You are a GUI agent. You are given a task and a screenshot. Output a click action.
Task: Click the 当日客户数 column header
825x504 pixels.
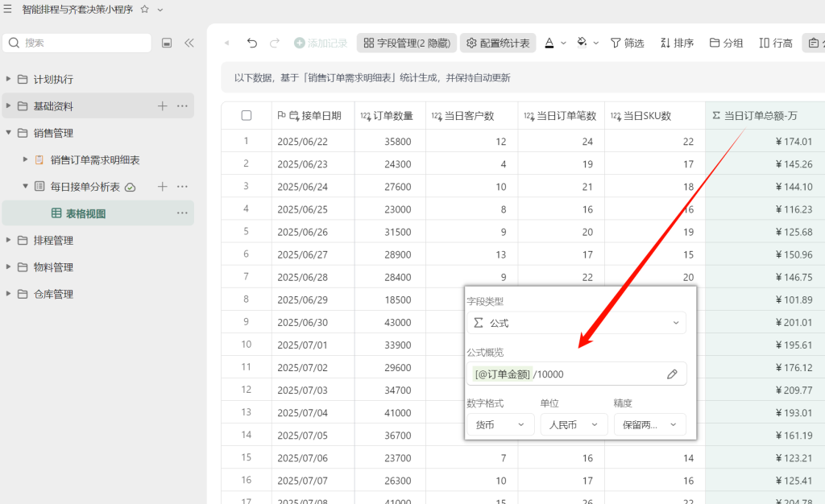[471, 116]
